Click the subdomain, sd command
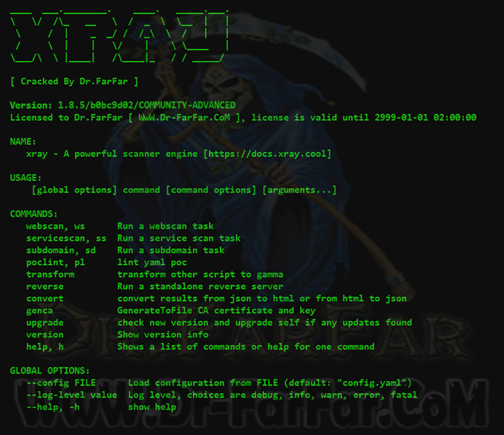 (61, 250)
